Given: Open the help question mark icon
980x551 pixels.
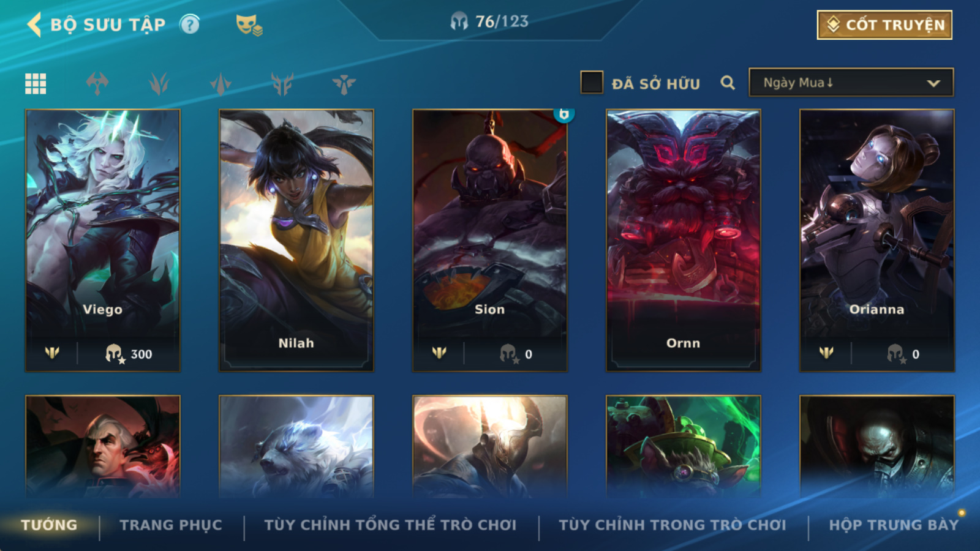Looking at the screenshot, I should point(190,24).
